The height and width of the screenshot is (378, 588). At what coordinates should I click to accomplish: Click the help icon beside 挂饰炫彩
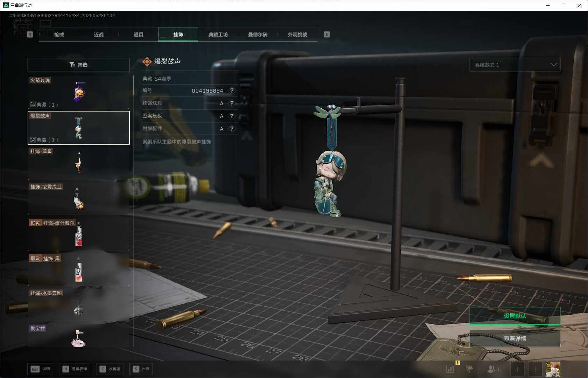click(x=232, y=103)
